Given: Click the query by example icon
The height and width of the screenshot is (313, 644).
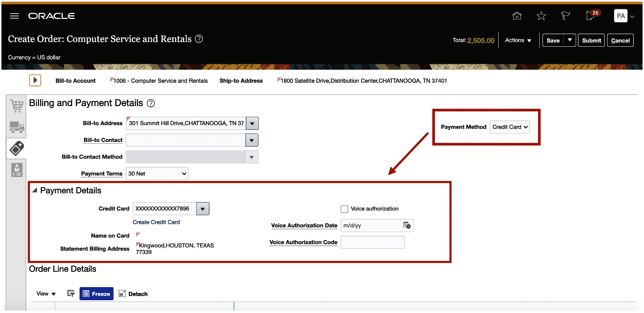Looking at the screenshot, I should coord(71,293).
